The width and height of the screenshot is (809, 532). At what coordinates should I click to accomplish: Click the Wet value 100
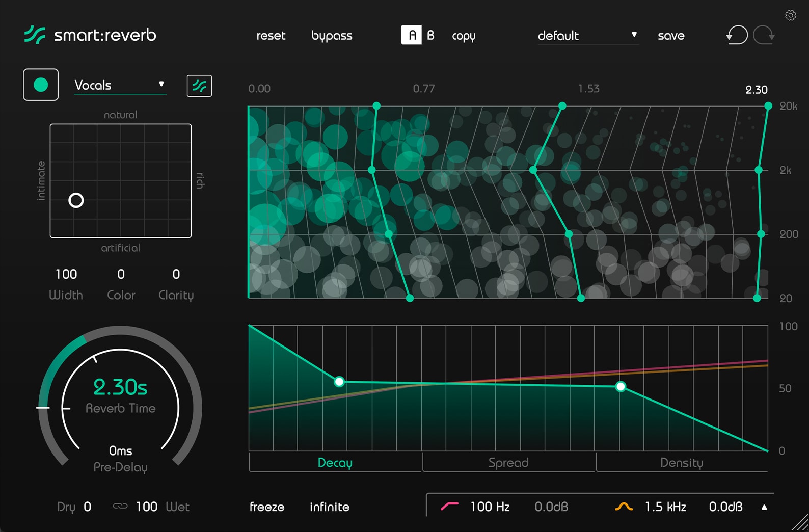point(147,507)
